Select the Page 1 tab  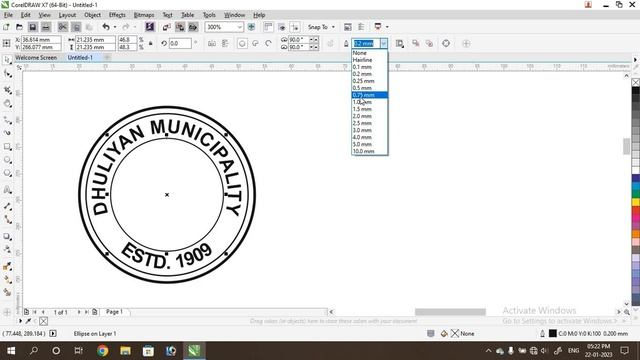click(114, 312)
